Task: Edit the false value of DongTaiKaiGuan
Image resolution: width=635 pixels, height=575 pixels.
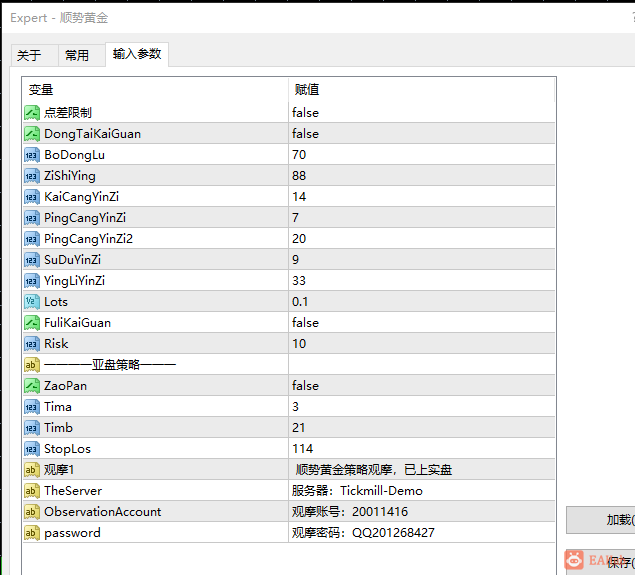Action: click(422, 134)
